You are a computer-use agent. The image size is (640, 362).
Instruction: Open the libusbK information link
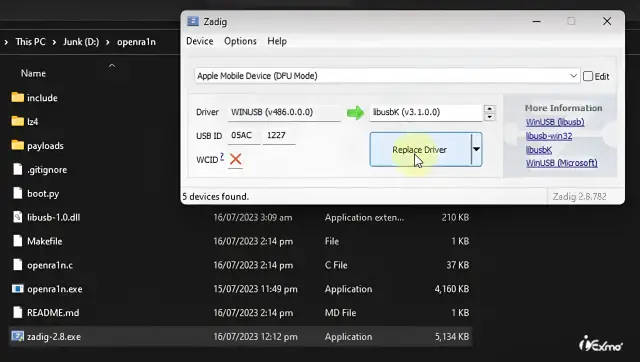click(x=539, y=150)
